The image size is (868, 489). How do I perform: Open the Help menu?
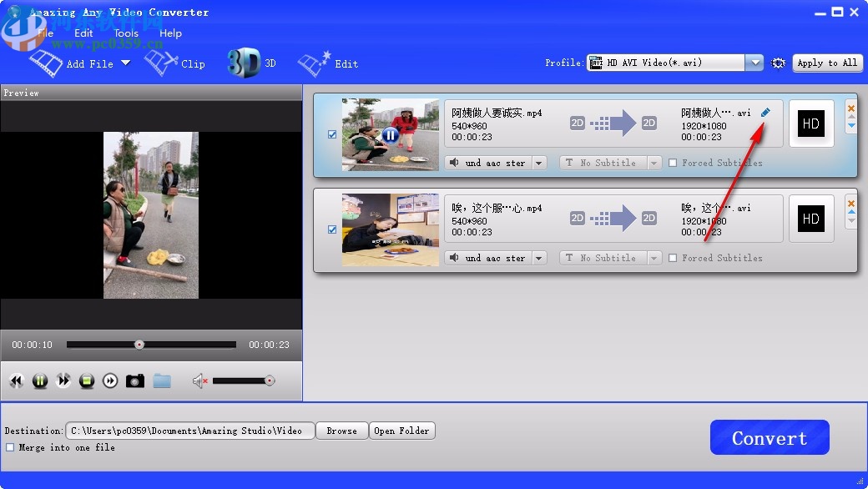point(170,33)
